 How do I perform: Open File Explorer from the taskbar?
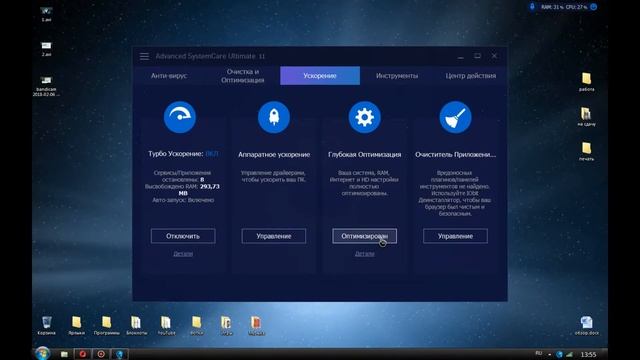[64, 354]
